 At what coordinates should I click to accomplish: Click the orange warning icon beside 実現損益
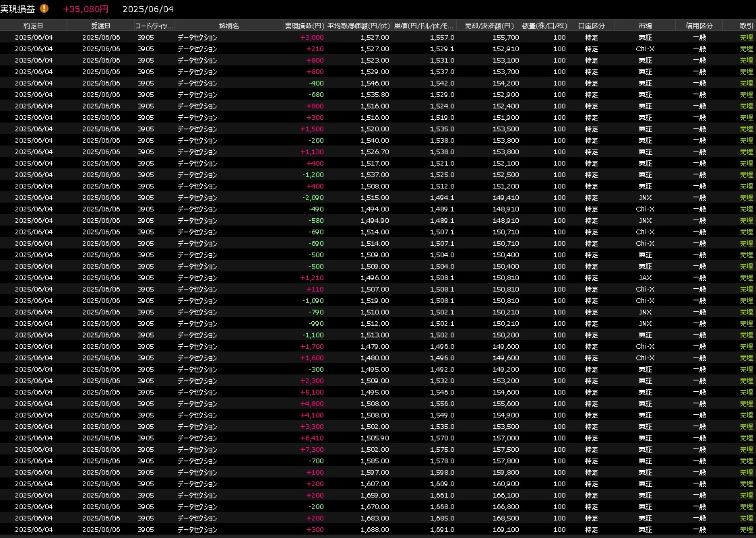coord(44,8)
